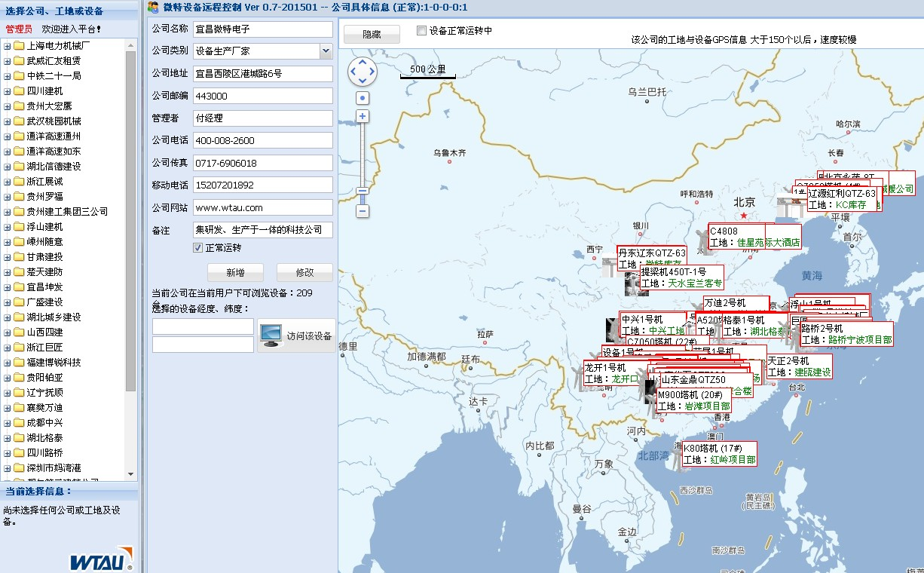This screenshot has height=573, width=924.
Task: Focus the 公司名称 input field
Action: 262,29
